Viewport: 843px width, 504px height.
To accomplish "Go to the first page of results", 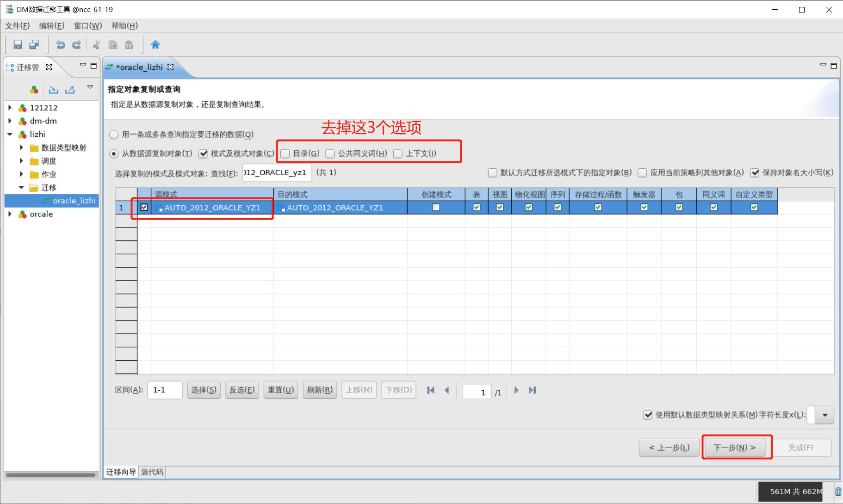I will 431,390.
